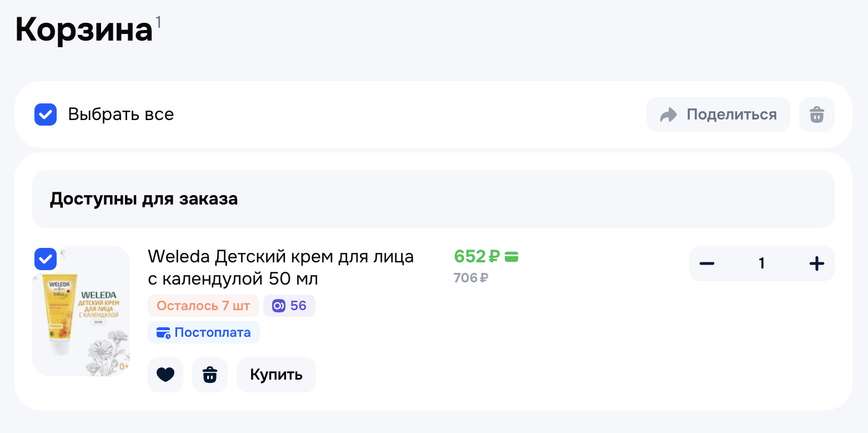Decrease quantity with the minus button

pyautogui.click(x=706, y=263)
